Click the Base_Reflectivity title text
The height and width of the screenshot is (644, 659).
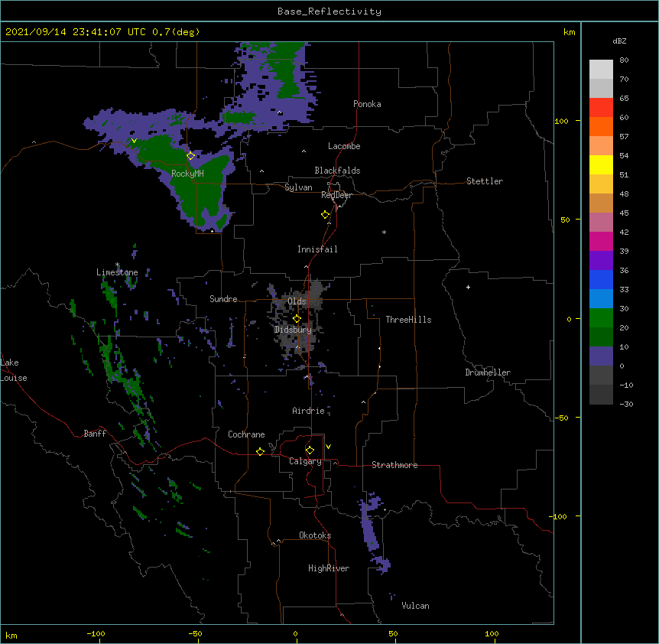pos(329,11)
